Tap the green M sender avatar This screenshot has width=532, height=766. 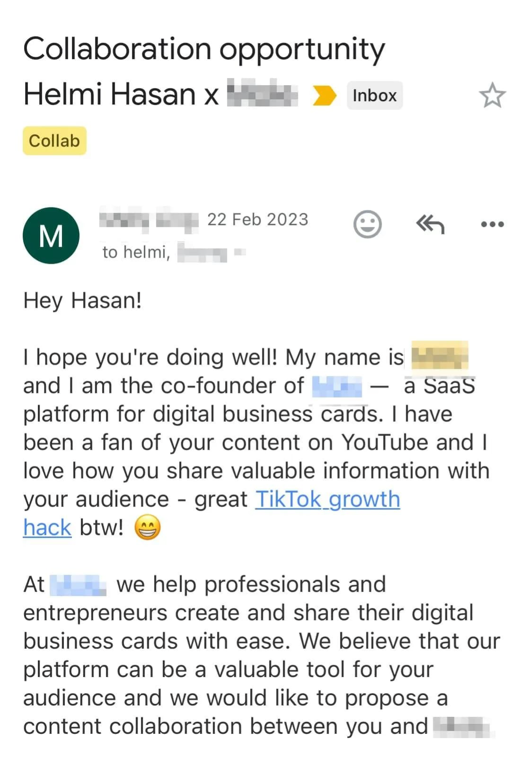tap(51, 235)
